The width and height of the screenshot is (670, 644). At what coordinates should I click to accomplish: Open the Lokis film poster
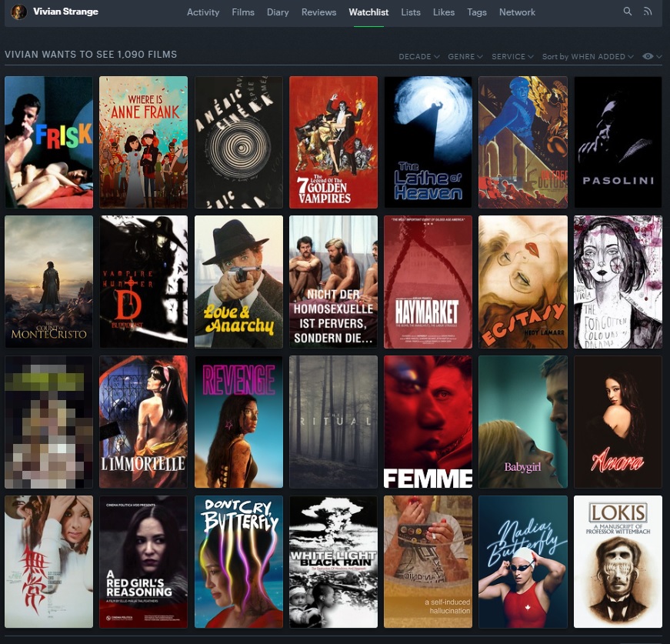click(x=618, y=562)
